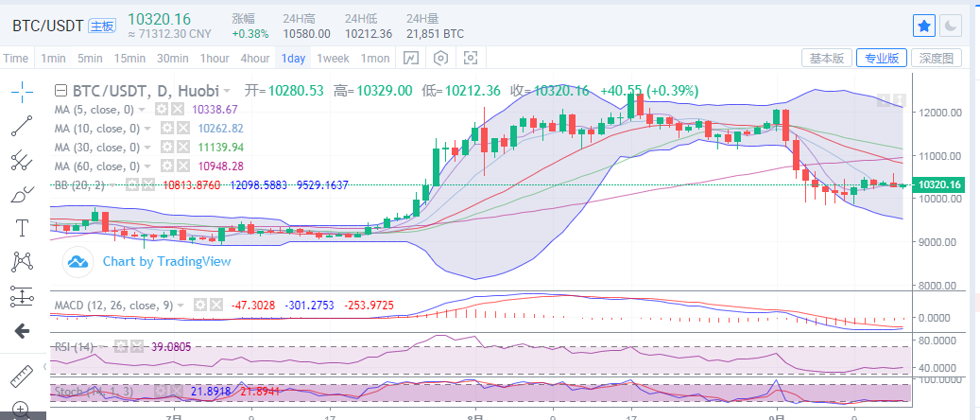Select the 4hour interval

pos(255,59)
